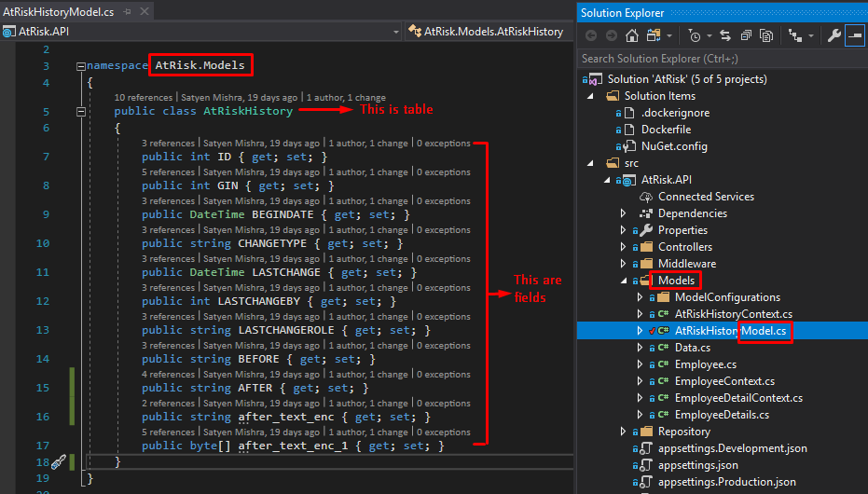Select Employee.cs in Solution Explorer
The image size is (868, 494).
pos(705,364)
